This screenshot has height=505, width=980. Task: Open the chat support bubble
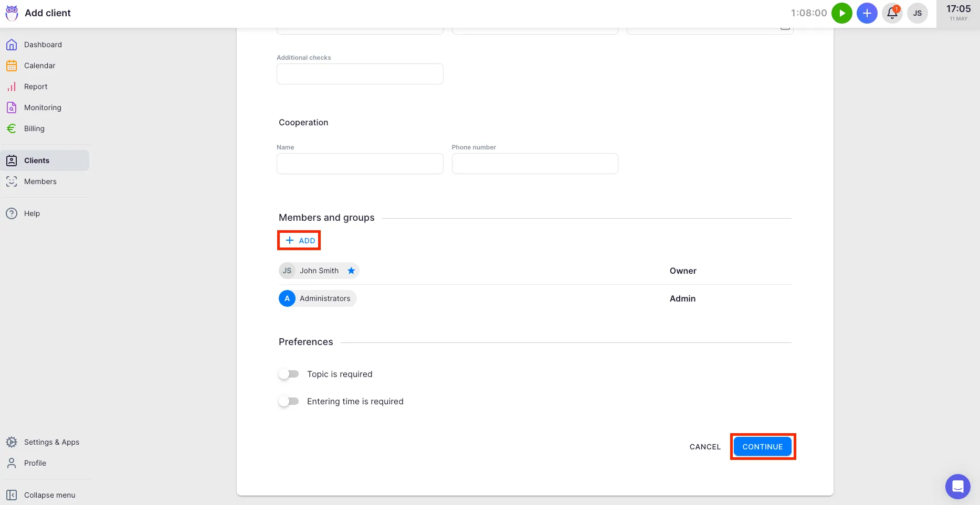coord(957,487)
